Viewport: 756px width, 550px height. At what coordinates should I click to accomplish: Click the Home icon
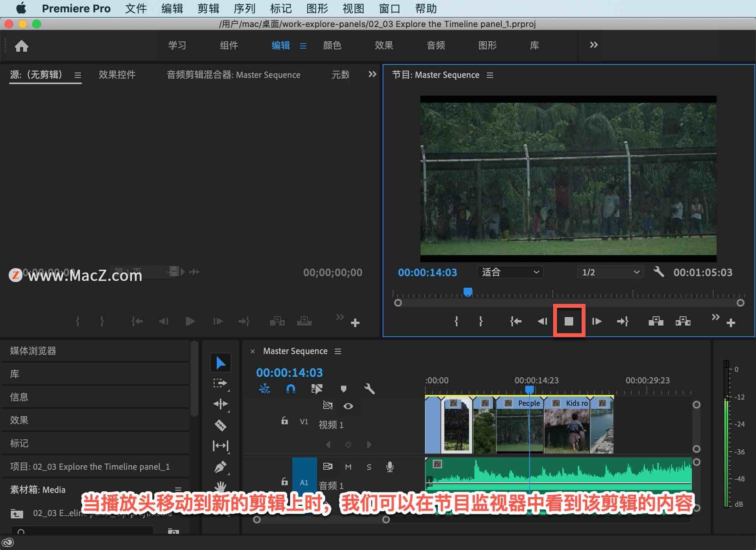(22, 46)
